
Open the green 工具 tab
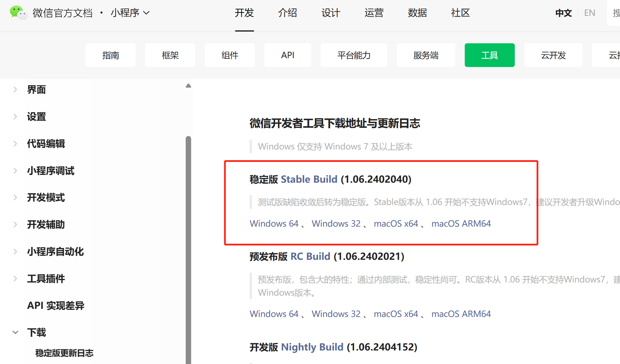point(490,55)
